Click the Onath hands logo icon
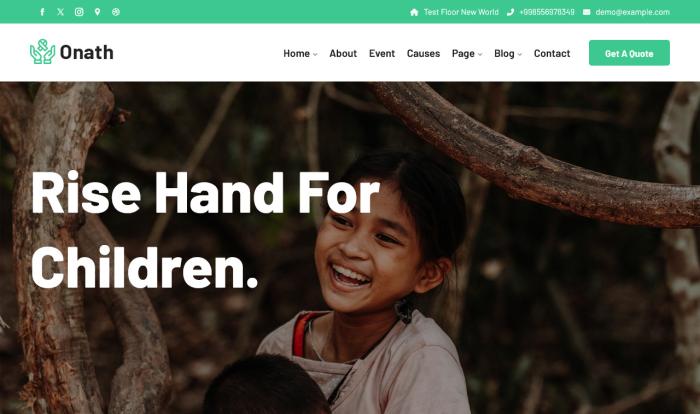Viewport: 700px width, 414px height. tap(42, 51)
